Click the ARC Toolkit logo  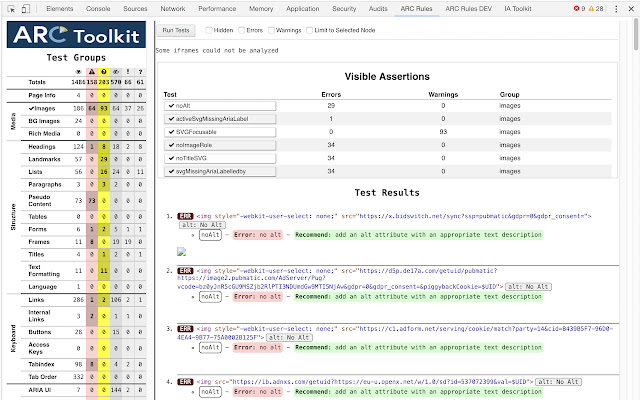click(77, 36)
